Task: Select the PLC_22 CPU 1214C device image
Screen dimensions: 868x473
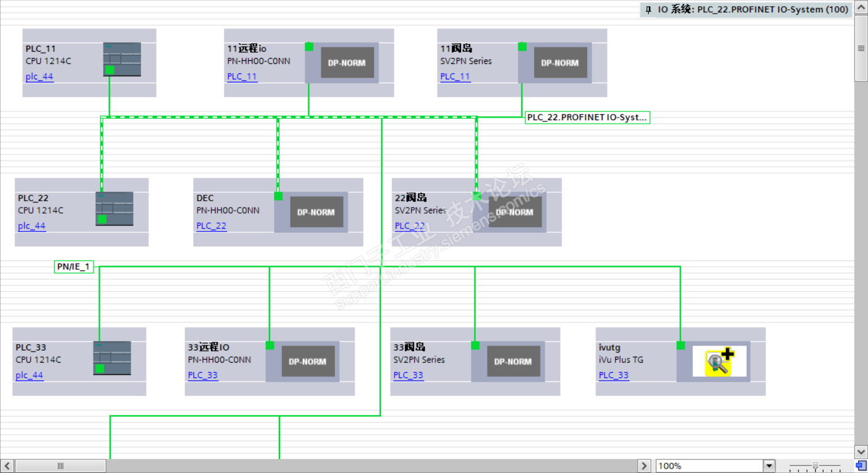Action: [115, 209]
